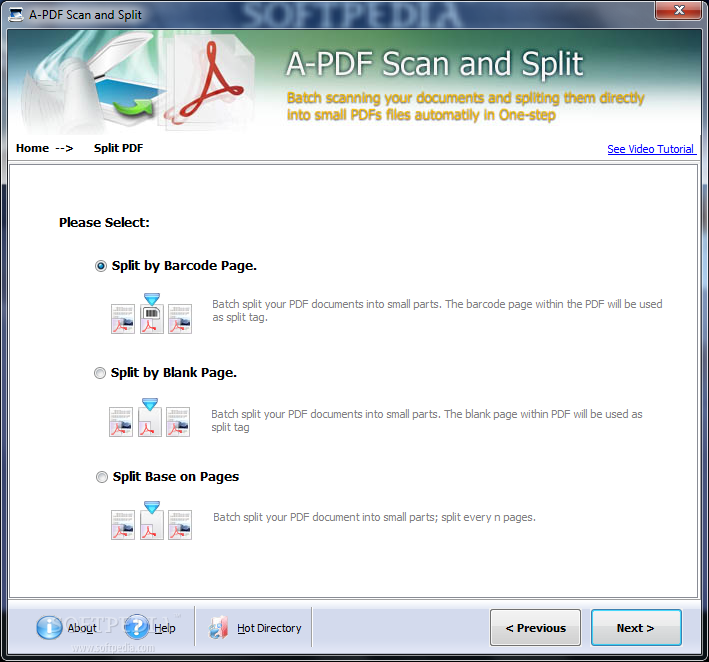Click the 'Split by Blank Page.' label
Screen dimensions: 709x662
(x=174, y=373)
